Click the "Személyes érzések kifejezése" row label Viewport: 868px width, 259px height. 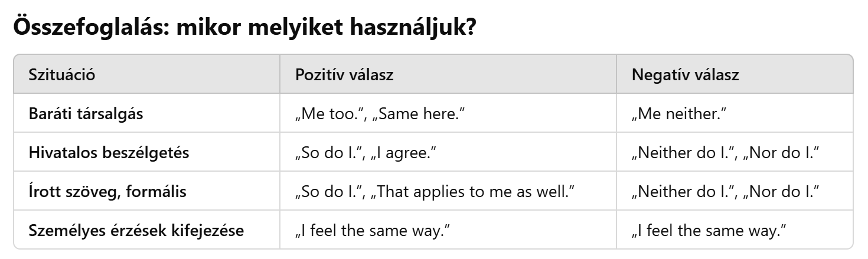click(136, 230)
